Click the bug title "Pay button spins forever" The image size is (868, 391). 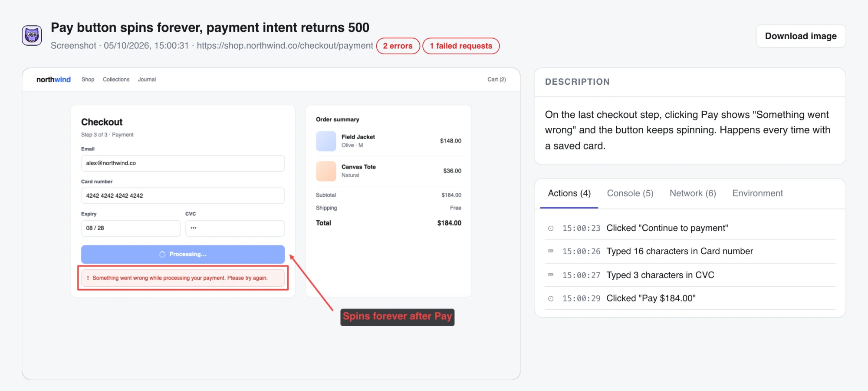pos(210,27)
